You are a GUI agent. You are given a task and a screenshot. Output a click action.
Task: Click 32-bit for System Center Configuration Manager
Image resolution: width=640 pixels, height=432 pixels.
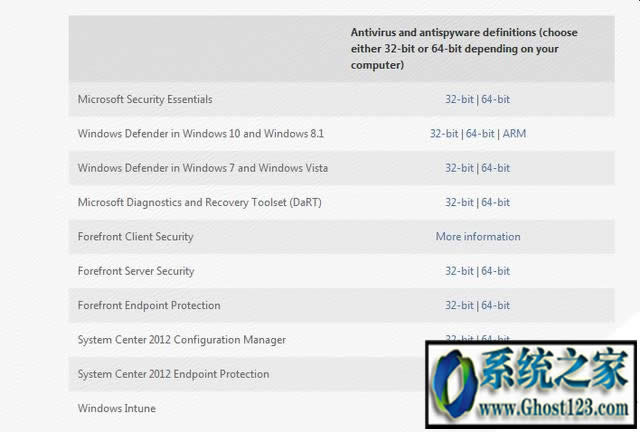tap(459, 339)
